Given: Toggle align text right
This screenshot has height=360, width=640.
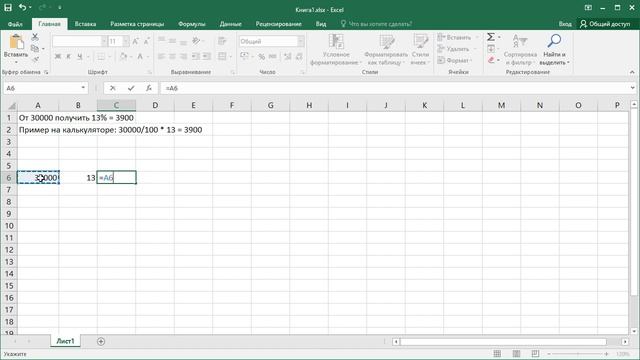Looking at the screenshot, I should pyautogui.click(x=184, y=56).
